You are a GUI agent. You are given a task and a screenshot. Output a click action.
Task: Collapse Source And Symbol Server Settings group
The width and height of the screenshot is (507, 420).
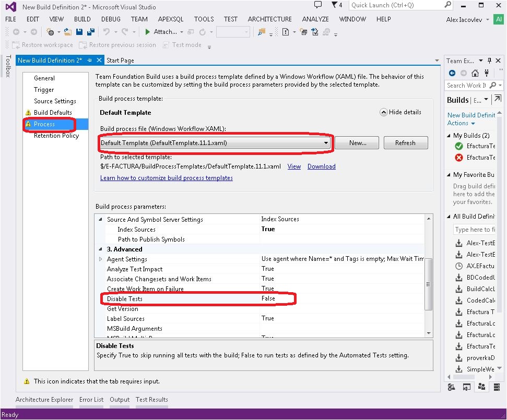click(100, 219)
